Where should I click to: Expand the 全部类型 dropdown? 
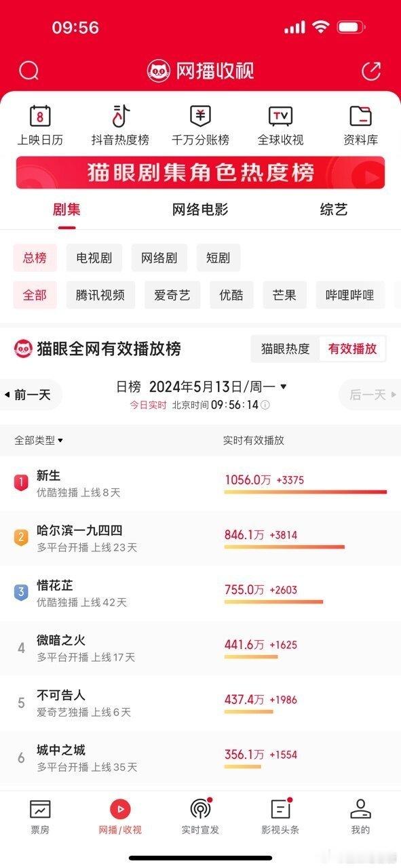(x=39, y=440)
